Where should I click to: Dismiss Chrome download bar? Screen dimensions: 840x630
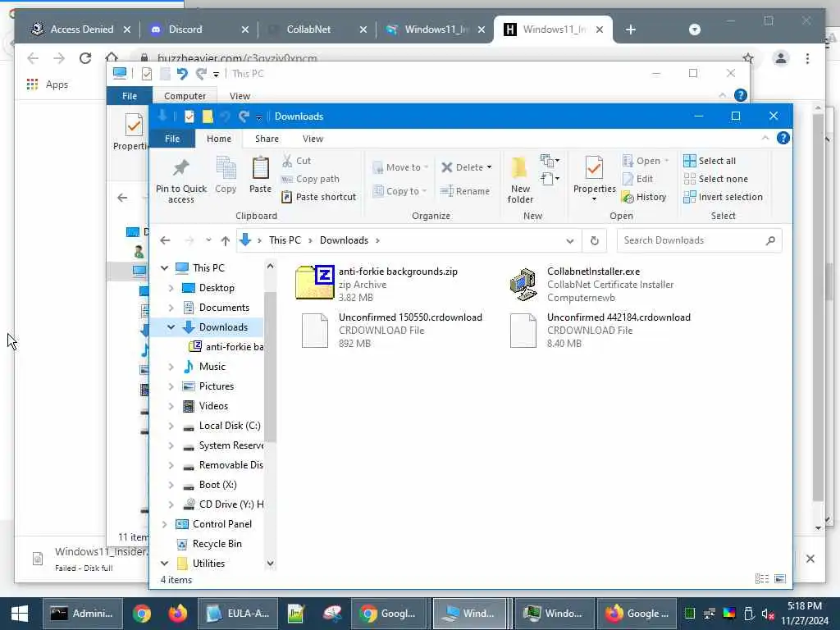pyautogui.click(x=810, y=559)
